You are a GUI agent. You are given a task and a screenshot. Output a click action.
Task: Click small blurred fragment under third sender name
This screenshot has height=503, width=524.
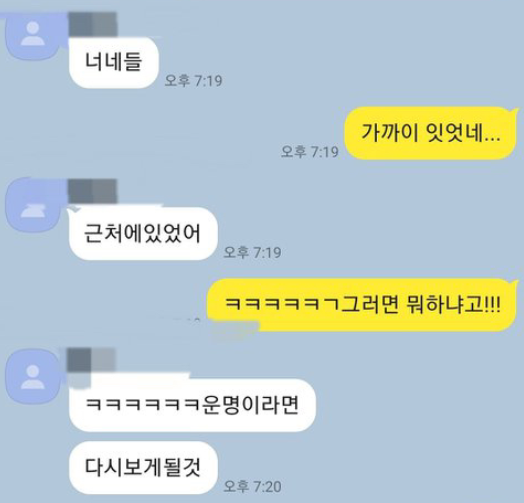79,380
